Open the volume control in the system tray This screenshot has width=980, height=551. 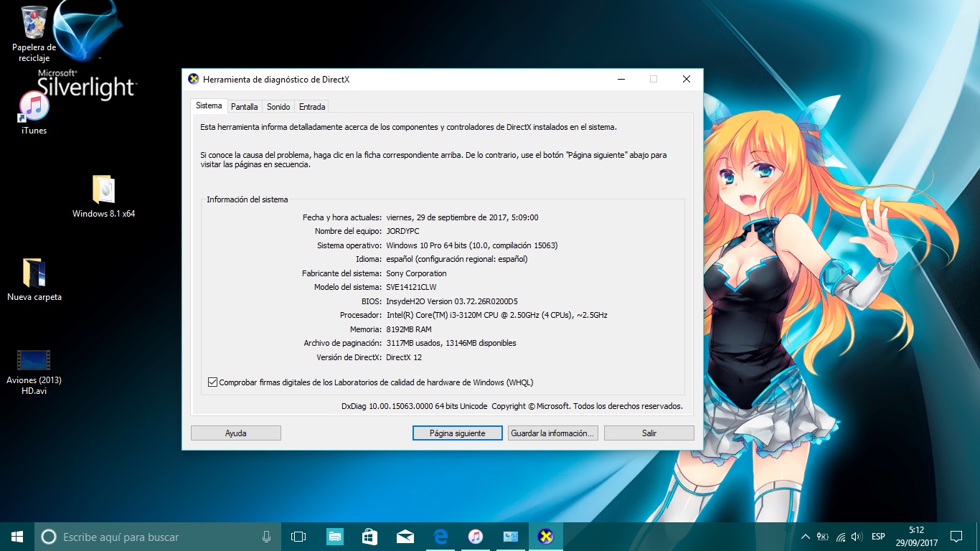coord(857,536)
